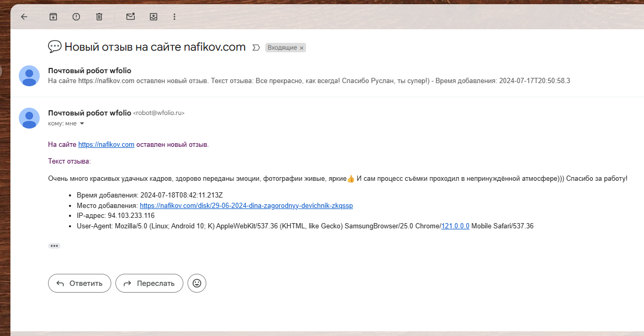
Task: Remove the Входящие label with its x
Action: (301, 48)
